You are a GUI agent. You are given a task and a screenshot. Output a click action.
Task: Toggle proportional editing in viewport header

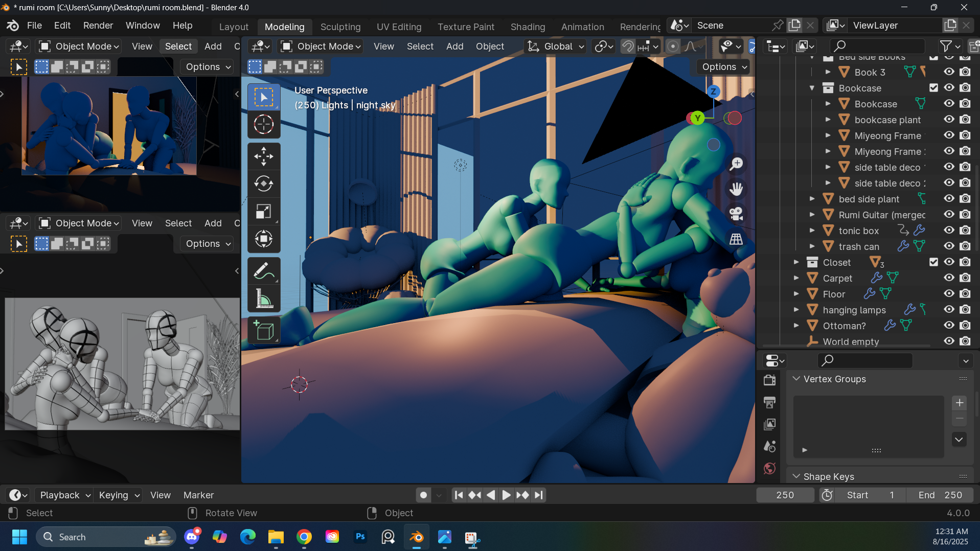point(673,47)
